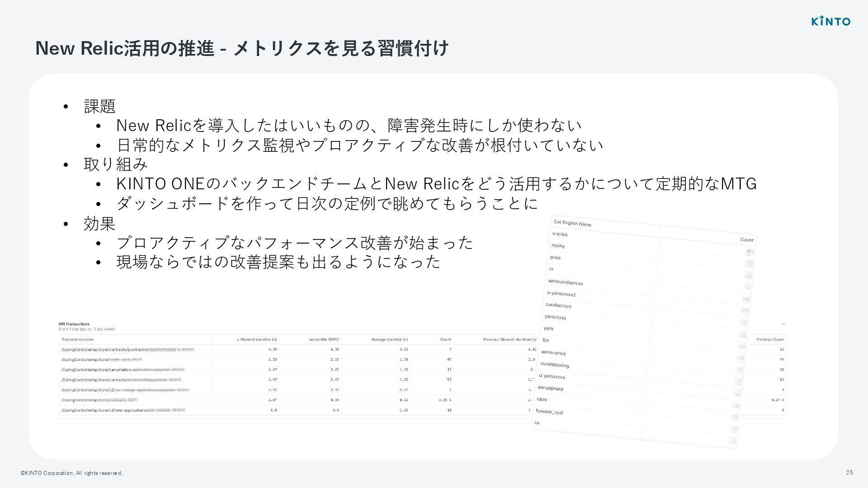868x488 pixels.
Task: Click the count value 57
Action: click(449, 380)
